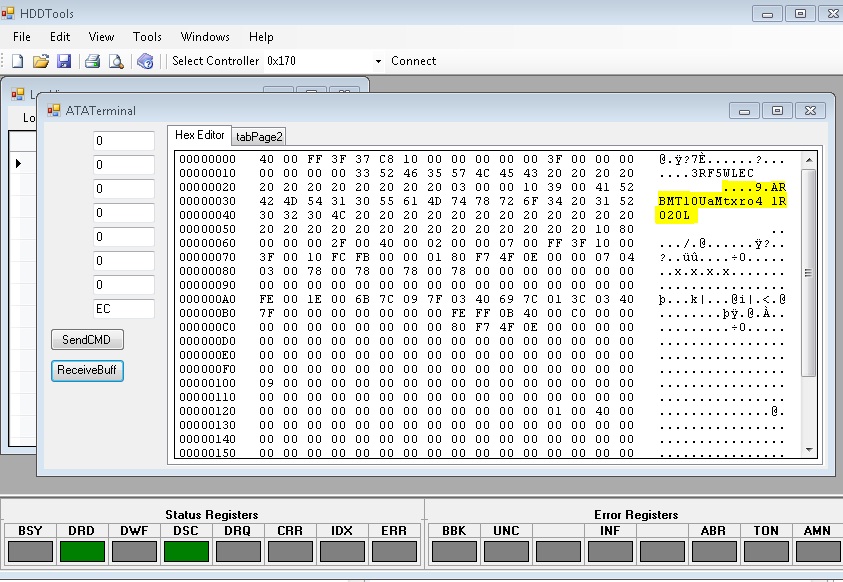The height and width of the screenshot is (582, 843).
Task: Click hex offset 00000000 row label
Action: tap(208, 160)
